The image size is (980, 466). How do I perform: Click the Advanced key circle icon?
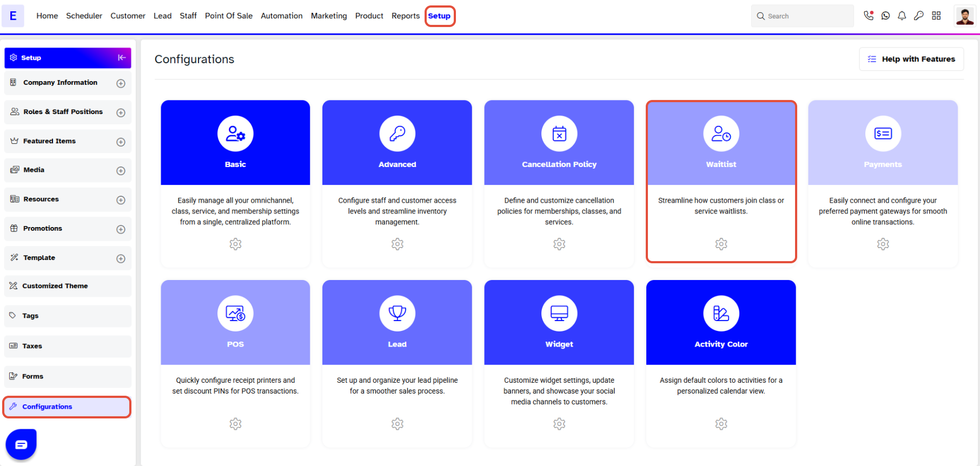pyautogui.click(x=398, y=134)
